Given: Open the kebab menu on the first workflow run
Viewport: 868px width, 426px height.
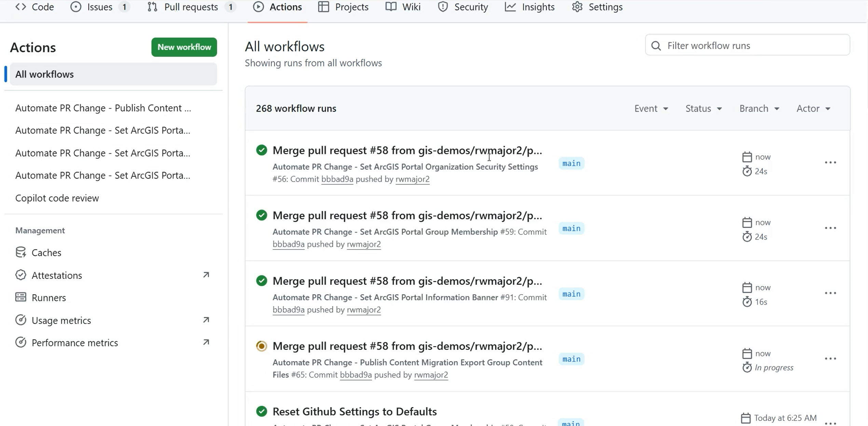Looking at the screenshot, I should tap(831, 162).
